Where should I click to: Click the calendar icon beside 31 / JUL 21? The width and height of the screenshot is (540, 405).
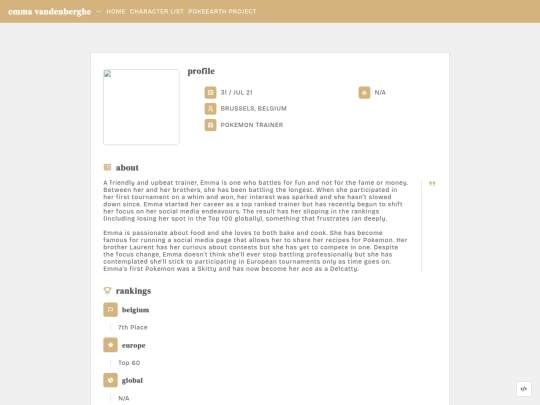click(210, 92)
